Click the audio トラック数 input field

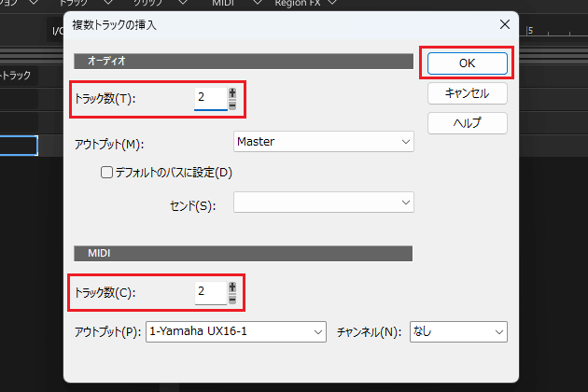pyautogui.click(x=209, y=98)
